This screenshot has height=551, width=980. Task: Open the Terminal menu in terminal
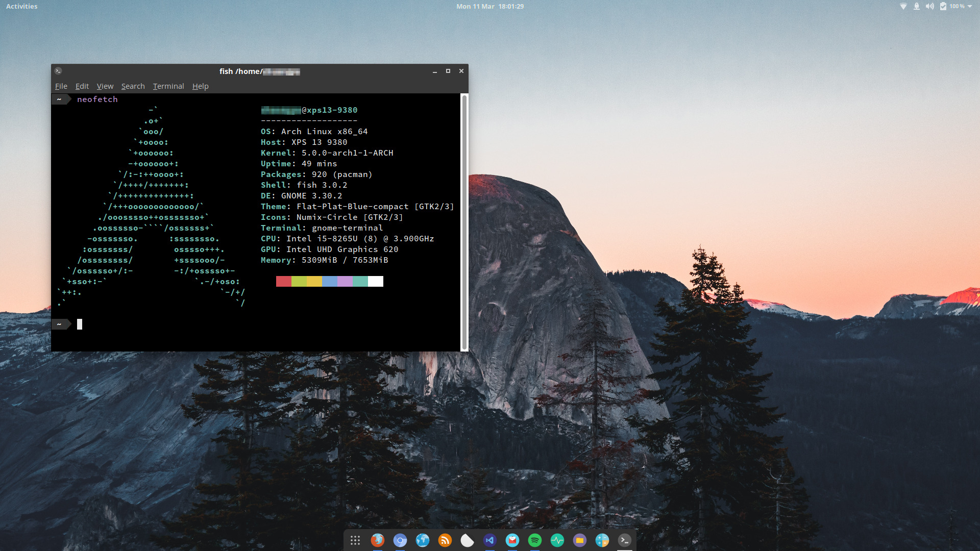[x=168, y=86]
